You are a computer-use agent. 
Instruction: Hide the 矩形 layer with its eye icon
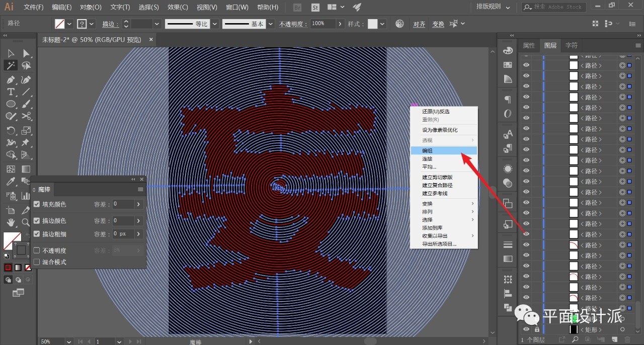point(526,329)
